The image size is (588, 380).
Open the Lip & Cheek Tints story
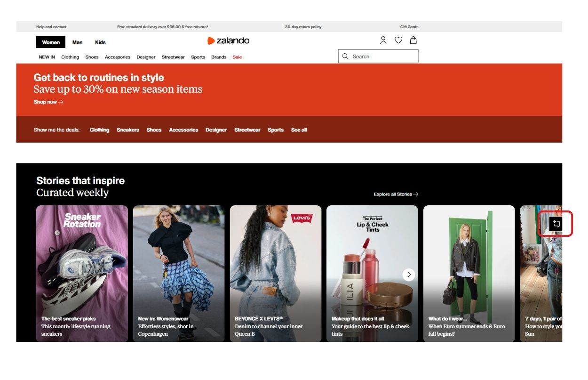point(372,274)
